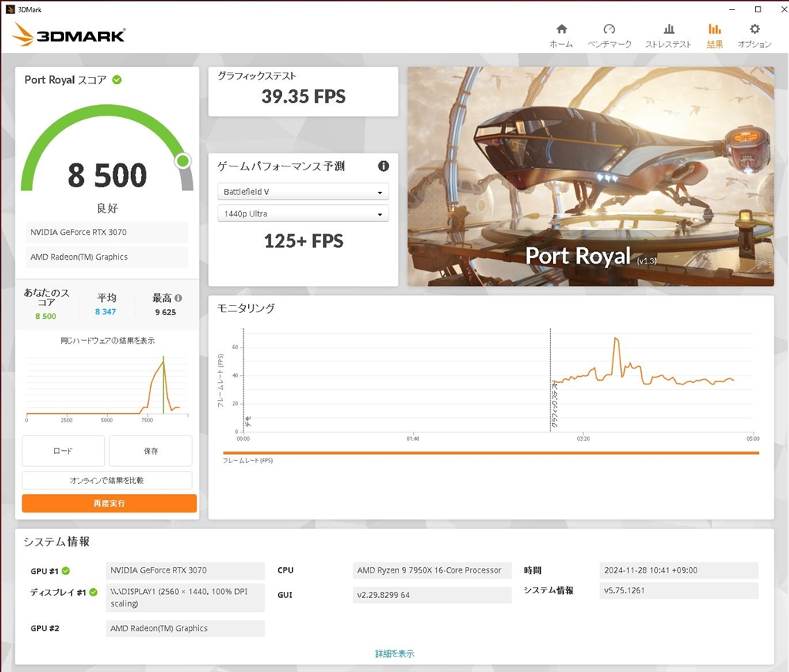The height and width of the screenshot is (672, 789).
Task: Click the Port Royal preview image
Action: pyautogui.click(x=591, y=176)
